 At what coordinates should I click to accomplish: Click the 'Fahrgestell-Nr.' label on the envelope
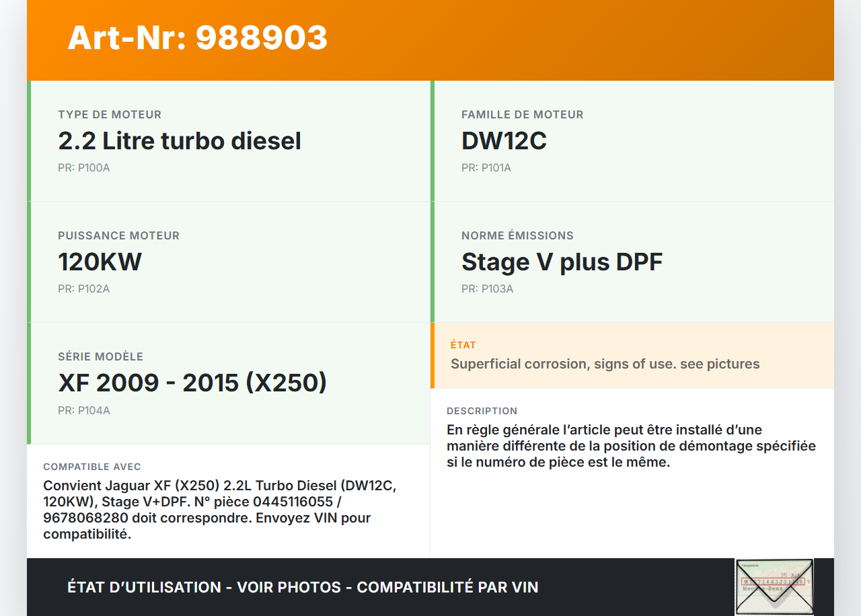coord(751,565)
